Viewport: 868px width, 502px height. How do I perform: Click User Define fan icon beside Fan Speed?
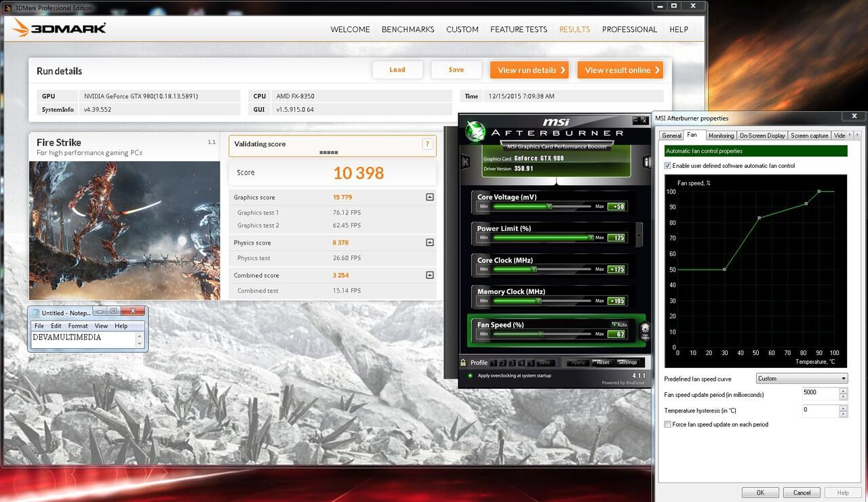(644, 330)
